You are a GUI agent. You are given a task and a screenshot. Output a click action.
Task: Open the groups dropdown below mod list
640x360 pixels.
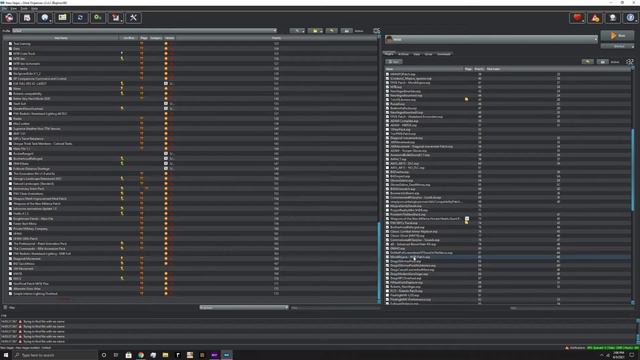pos(244,307)
